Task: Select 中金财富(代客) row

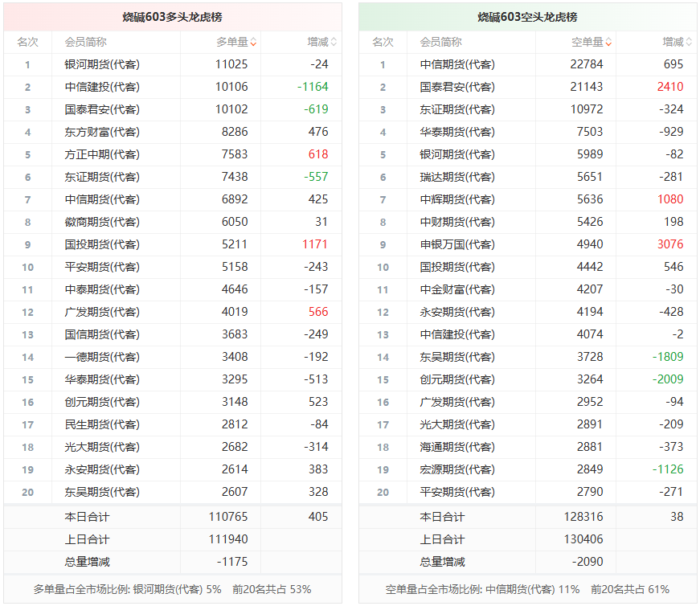Action: pos(528,289)
